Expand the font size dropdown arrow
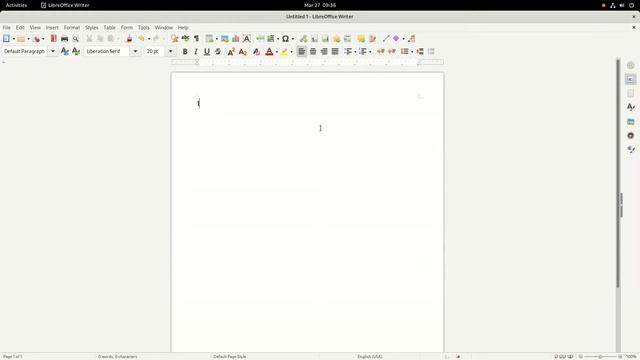640x360 pixels. coord(171,51)
